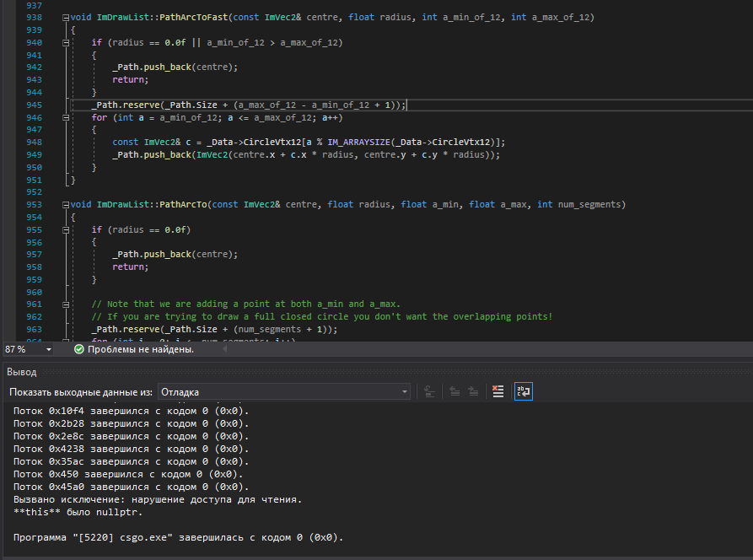The width and height of the screenshot is (753, 560).
Task: Select the Вывод panel title
Action: (22, 372)
